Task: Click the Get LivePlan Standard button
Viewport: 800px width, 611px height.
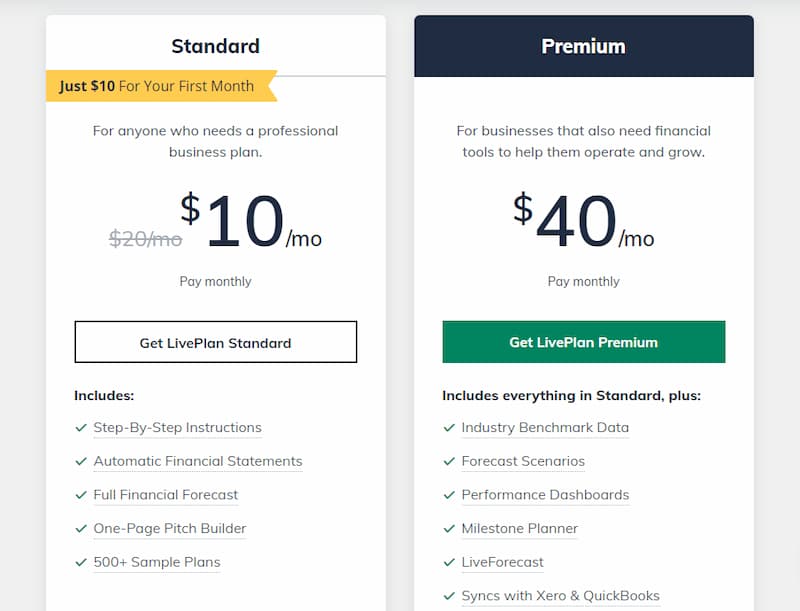Action: [215, 342]
